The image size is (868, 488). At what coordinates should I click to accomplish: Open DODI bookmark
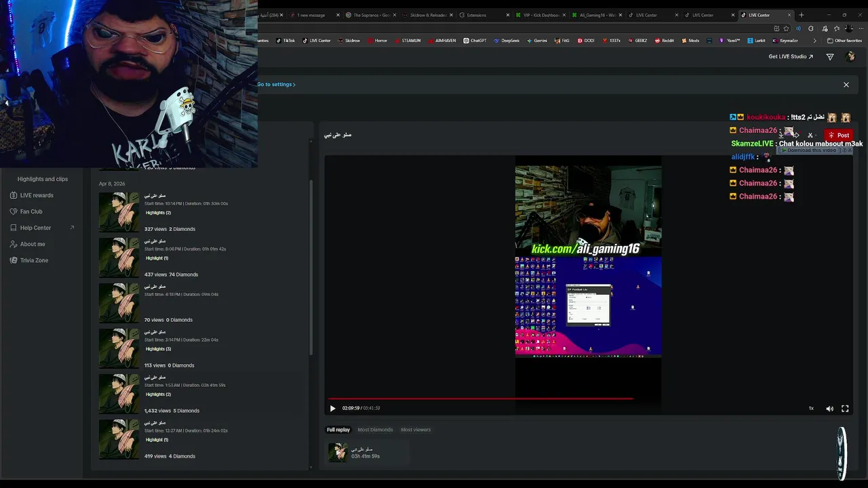[x=586, y=41]
